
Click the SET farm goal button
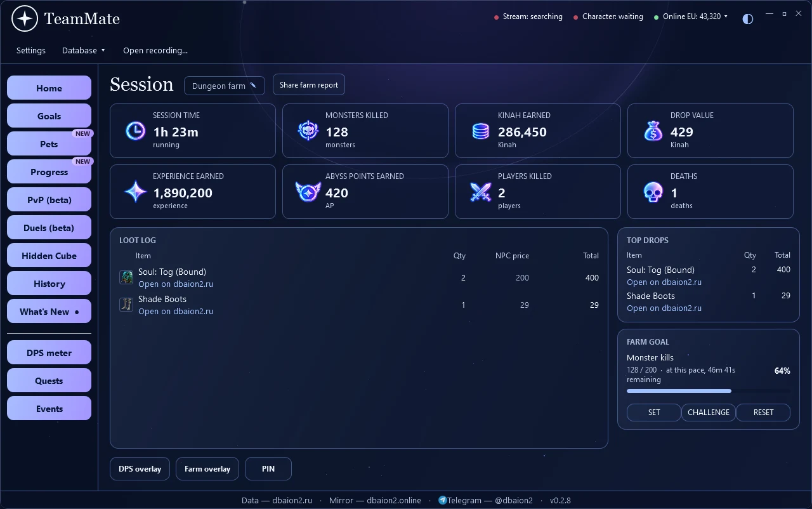(653, 413)
